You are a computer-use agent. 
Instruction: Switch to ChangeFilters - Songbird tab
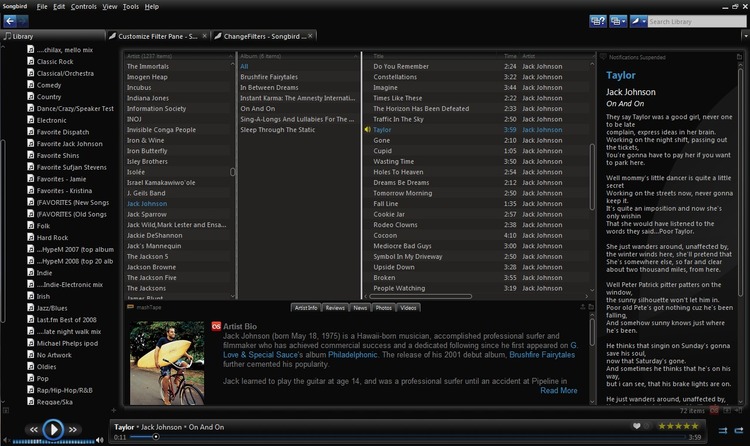pyautogui.click(x=265, y=36)
